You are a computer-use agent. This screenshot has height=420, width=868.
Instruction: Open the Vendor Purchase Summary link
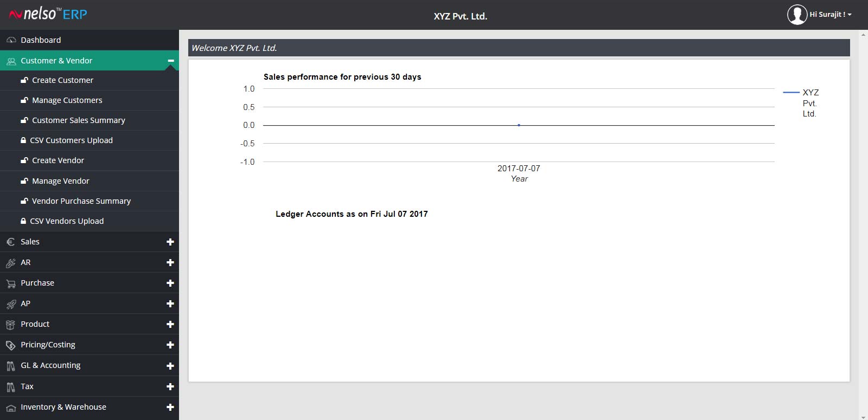point(81,201)
